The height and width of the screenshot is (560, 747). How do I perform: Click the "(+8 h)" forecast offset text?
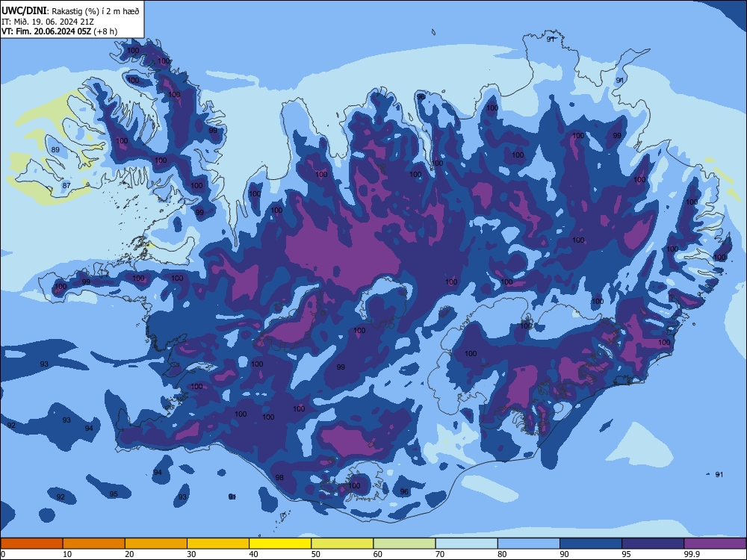[x=105, y=31]
